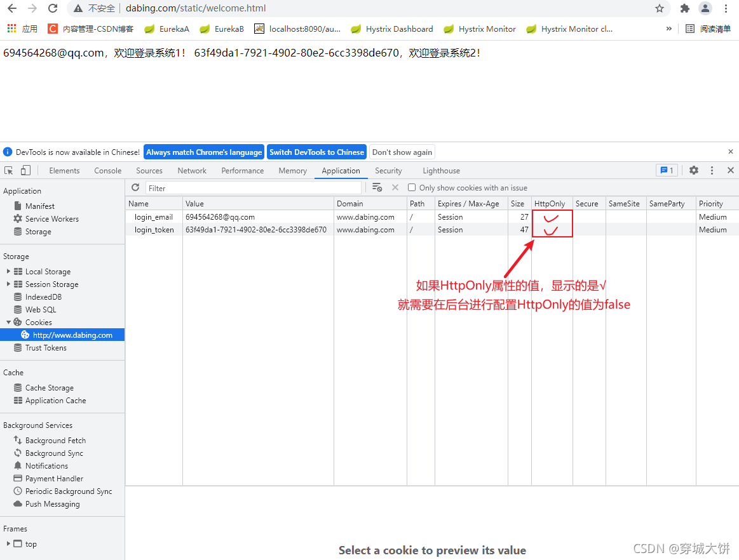This screenshot has height=560, width=739.
Task: Open Application Cache in the sidebar
Action: click(x=56, y=401)
